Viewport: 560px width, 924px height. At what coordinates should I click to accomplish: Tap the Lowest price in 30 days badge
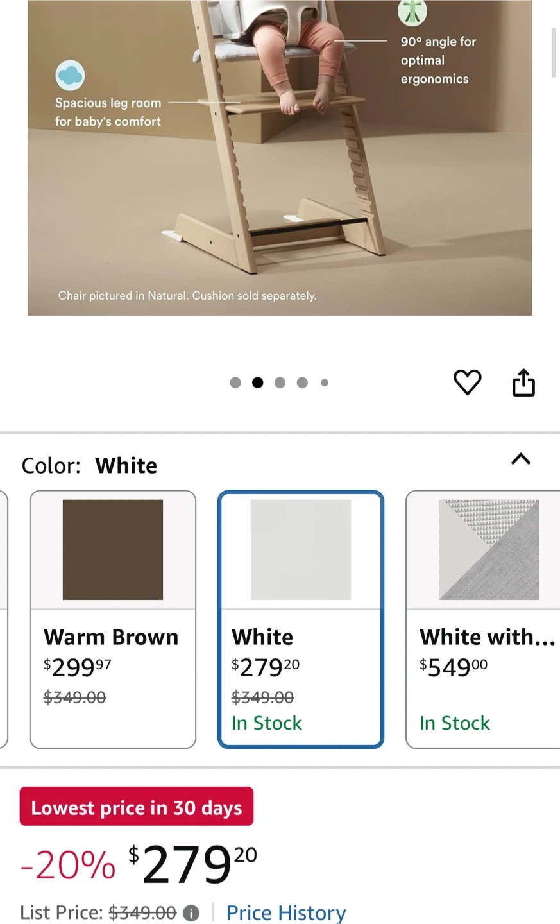click(x=137, y=807)
